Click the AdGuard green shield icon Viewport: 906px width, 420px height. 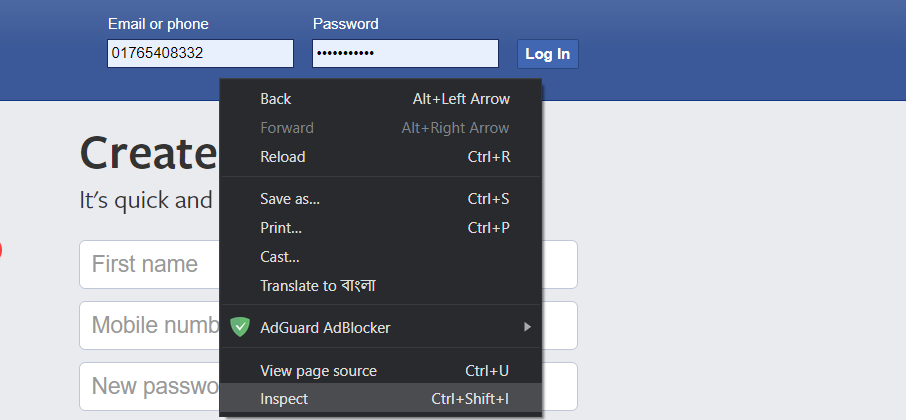pos(239,327)
